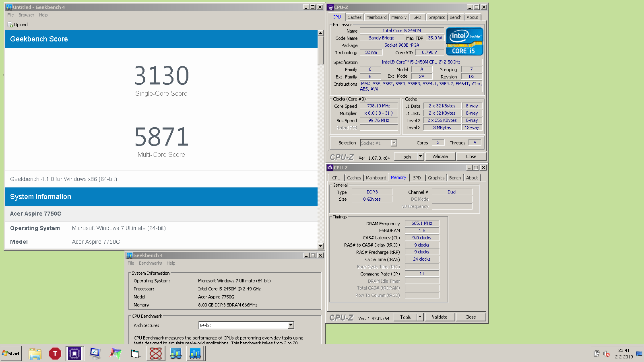This screenshot has width=644, height=362.
Task: Switch to SPD tab in upper CPU-Z
Action: [x=417, y=17]
